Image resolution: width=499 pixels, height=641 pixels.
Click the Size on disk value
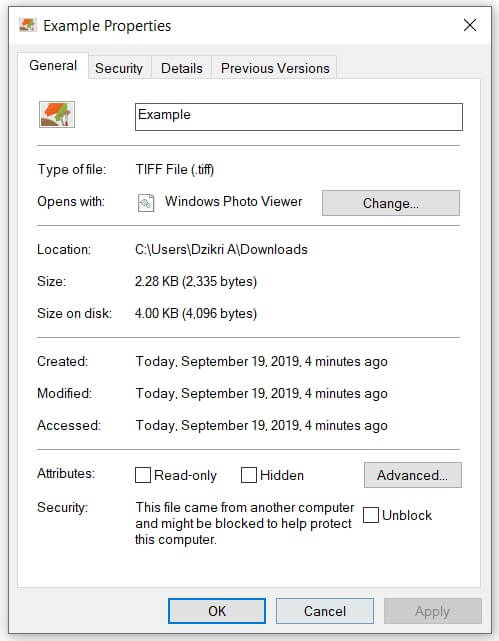(196, 314)
